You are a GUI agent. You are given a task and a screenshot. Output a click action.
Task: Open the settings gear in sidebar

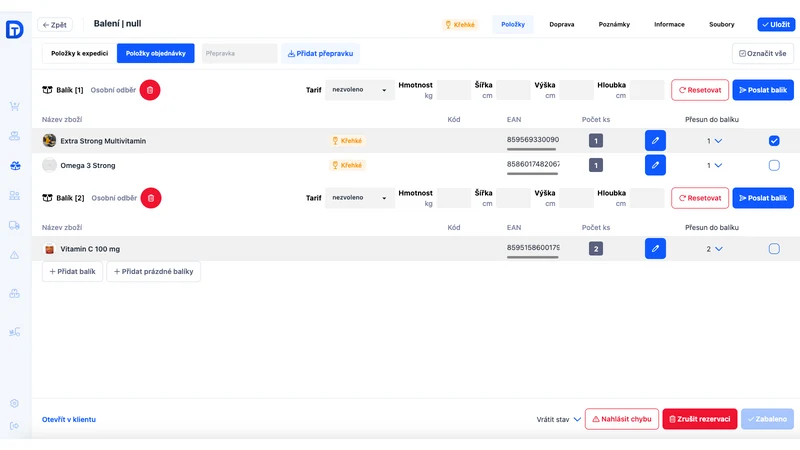(x=14, y=403)
